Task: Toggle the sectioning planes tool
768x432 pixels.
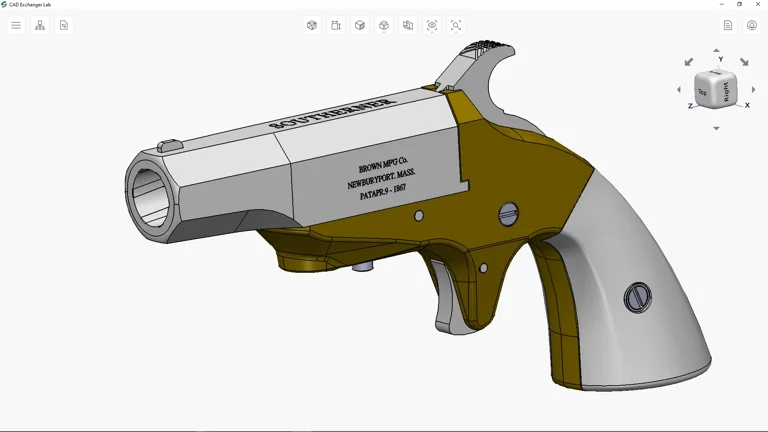Action: coord(408,25)
